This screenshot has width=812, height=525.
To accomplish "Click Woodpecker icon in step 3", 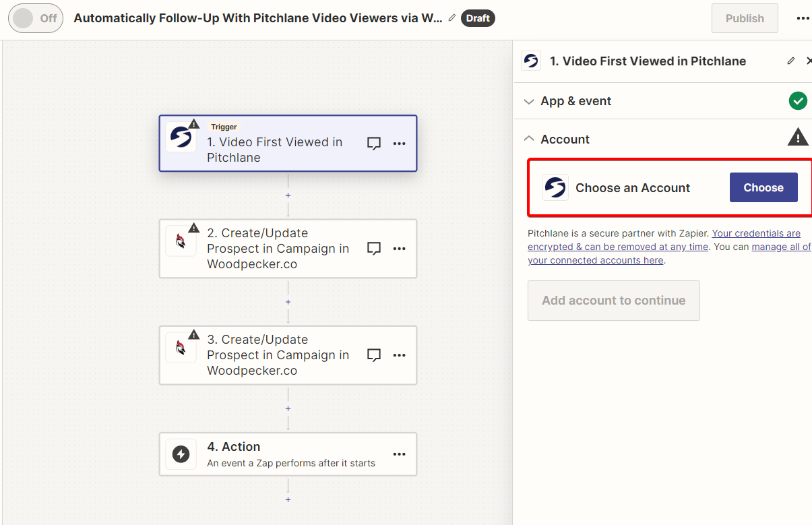I will click(180, 348).
